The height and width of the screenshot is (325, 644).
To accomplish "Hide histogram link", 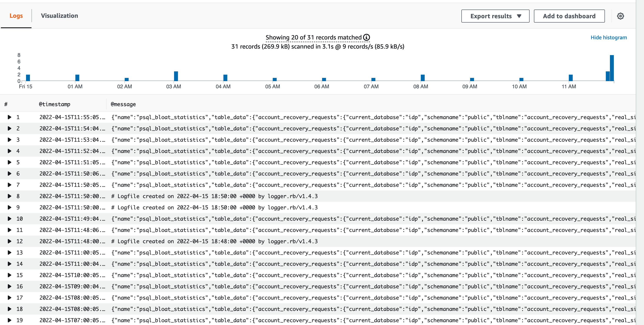I will [609, 38].
